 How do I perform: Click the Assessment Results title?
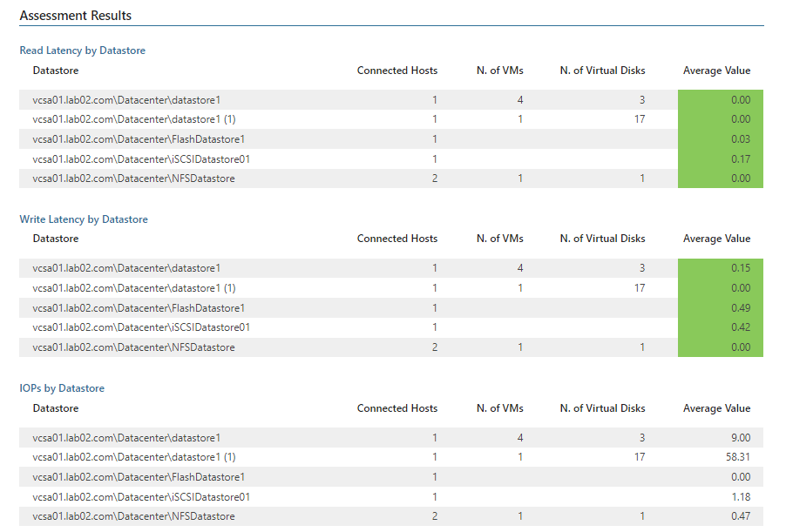pyautogui.click(x=75, y=16)
